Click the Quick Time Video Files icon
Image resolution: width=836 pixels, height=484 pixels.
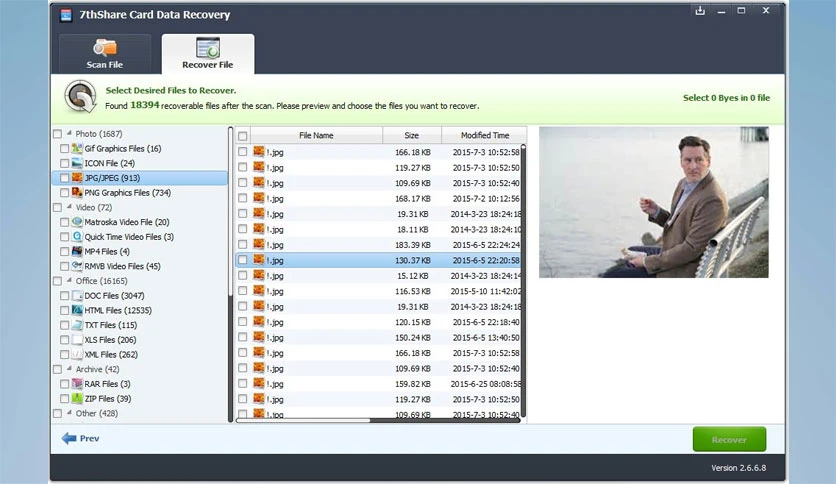click(77, 237)
